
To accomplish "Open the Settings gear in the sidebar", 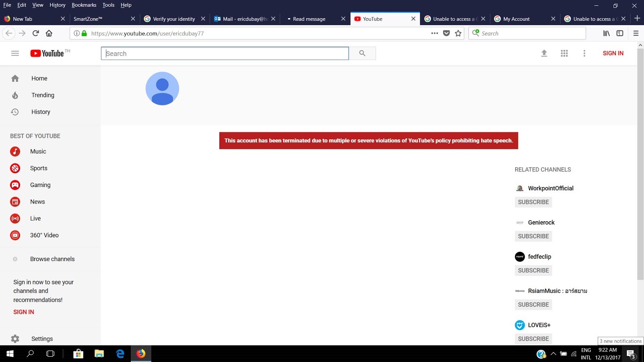I will (x=15, y=339).
